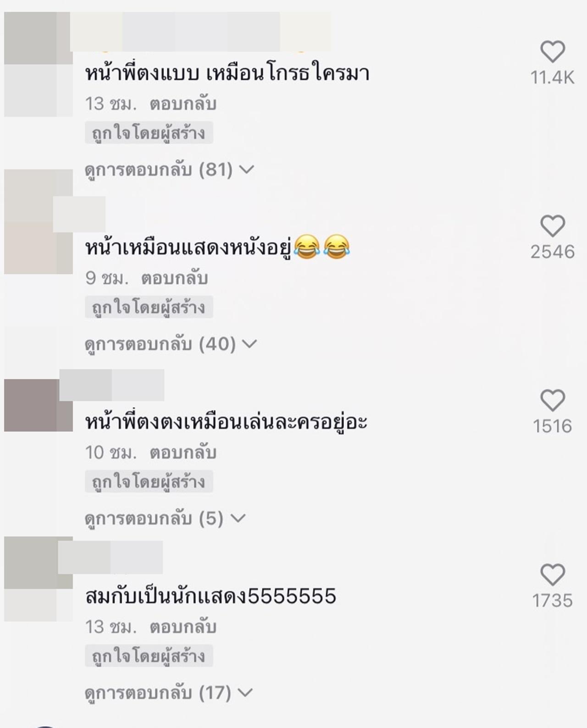Tap the comment 'หน้าพี่ตงตงเหมือนเล่นละครอยู่อะ'
This screenshot has width=587, height=728.
pos(226,422)
